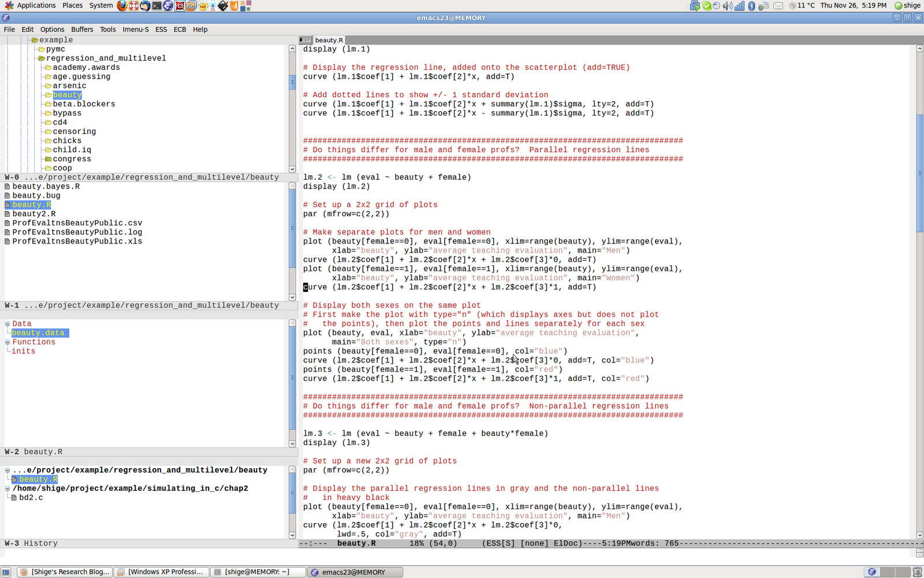
Task: Collapse the Functions node in methods window
Action: pyautogui.click(x=7, y=342)
